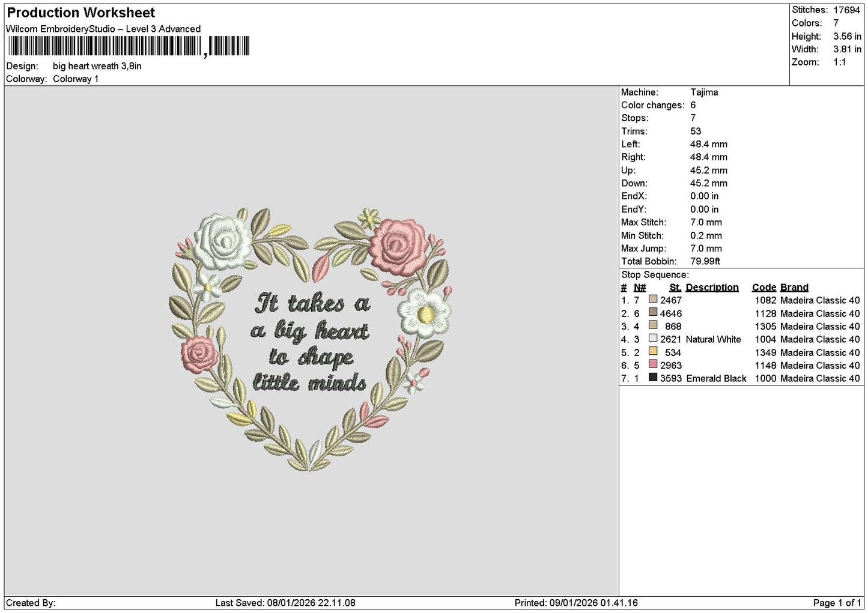The height and width of the screenshot is (613, 868).
Task: Click the Stitches value 17694
Action: (x=847, y=10)
